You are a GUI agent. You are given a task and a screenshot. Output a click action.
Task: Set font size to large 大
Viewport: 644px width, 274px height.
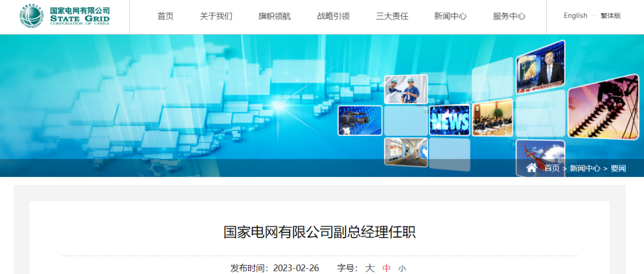pyautogui.click(x=370, y=268)
